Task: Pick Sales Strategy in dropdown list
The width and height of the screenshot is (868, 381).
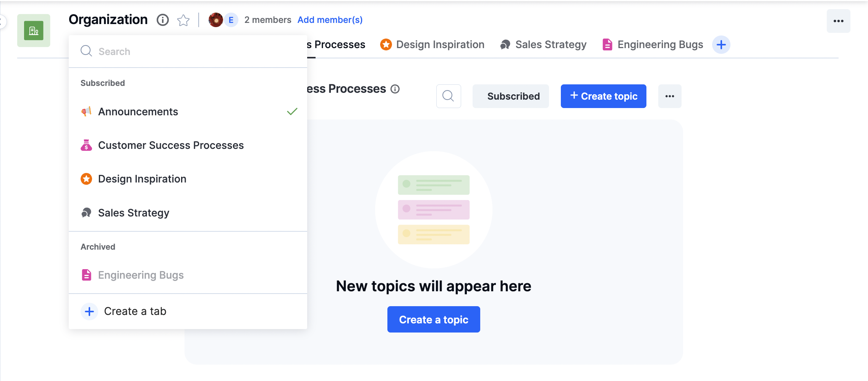Action: (188, 213)
